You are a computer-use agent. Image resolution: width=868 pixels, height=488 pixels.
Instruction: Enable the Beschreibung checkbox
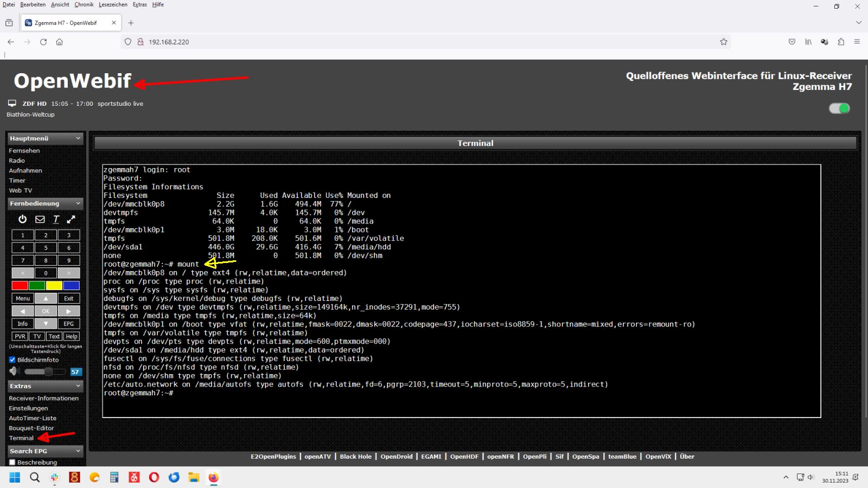12,463
